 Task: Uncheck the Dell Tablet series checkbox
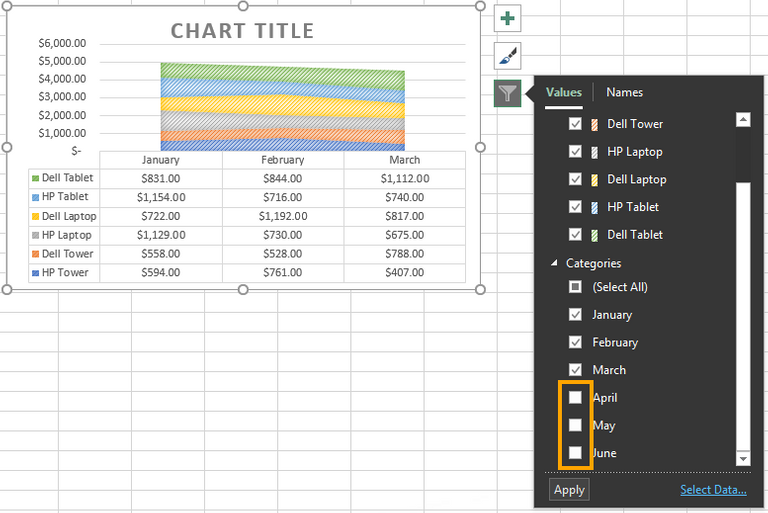tap(575, 234)
